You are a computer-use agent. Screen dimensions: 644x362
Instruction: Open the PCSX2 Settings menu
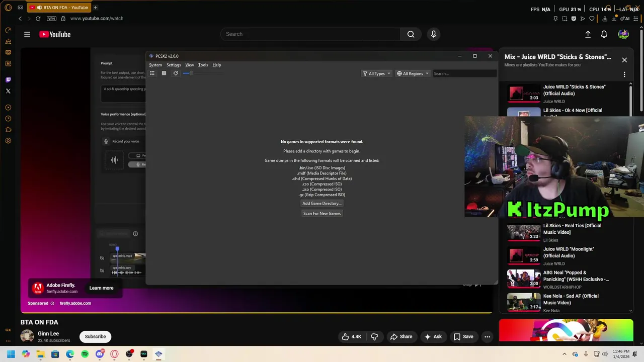pyautogui.click(x=174, y=65)
